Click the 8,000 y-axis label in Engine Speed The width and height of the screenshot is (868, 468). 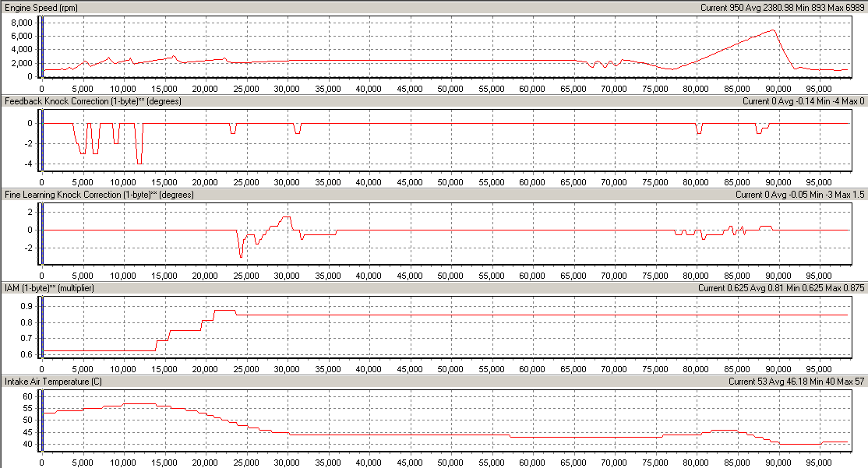tap(20, 22)
